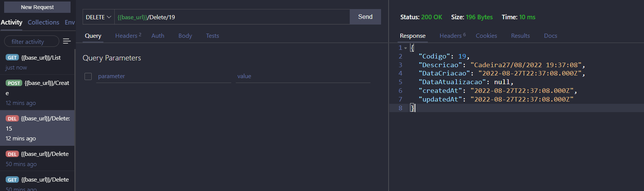Click the New Request button
Viewport: 644px width, 191px height.
click(37, 7)
